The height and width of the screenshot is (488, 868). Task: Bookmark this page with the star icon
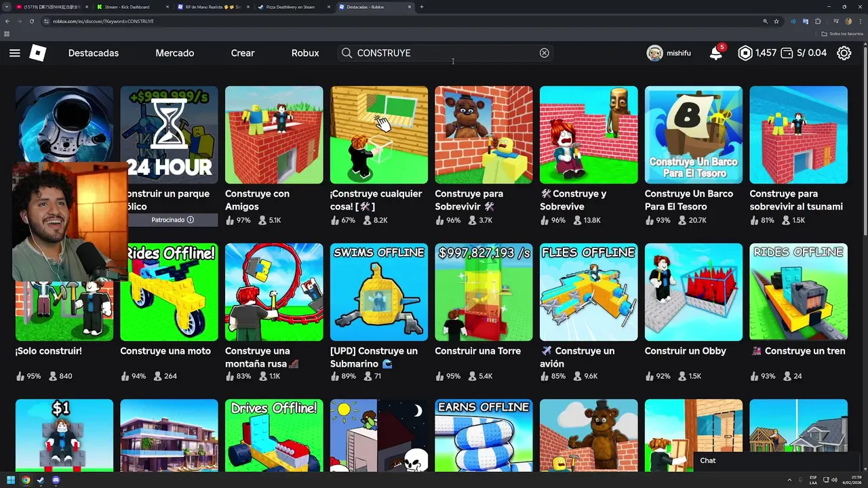pos(776,21)
